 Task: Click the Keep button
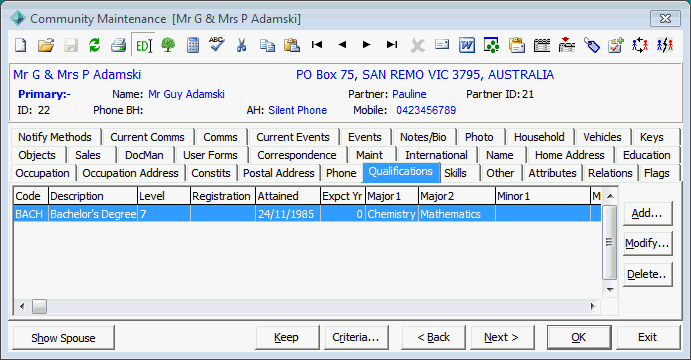click(x=287, y=338)
